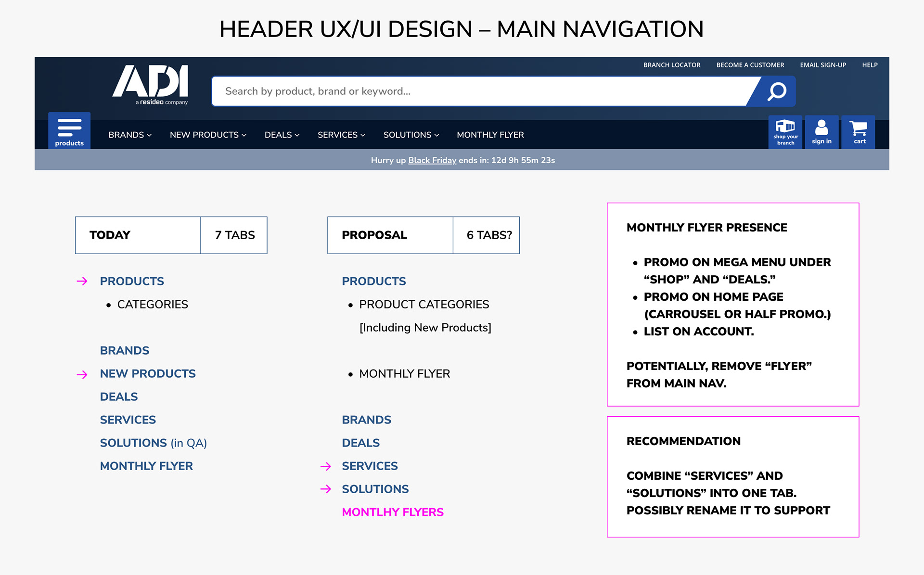Image resolution: width=924 pixels, height=575 pixels.
Task: Expand the NEW PRODUCTS dropdown menu
Action: (208, 135)
